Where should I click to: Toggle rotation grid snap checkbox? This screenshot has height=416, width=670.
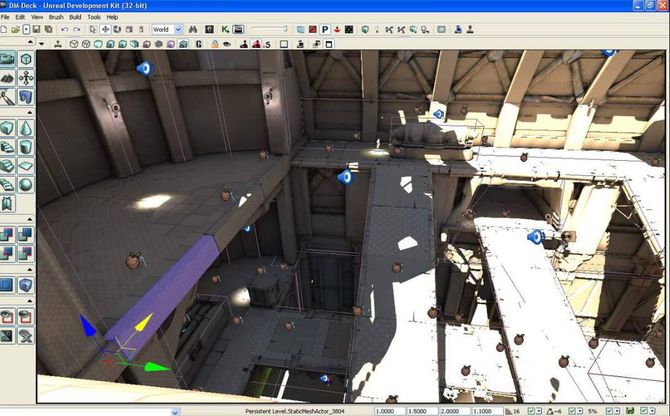coord(573,411)
